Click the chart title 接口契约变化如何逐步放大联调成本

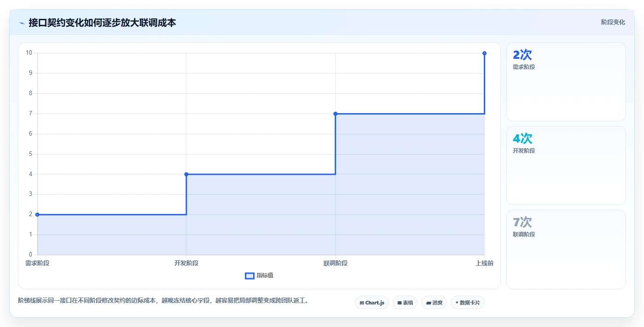pyautogui.click(x=102, y=23)
